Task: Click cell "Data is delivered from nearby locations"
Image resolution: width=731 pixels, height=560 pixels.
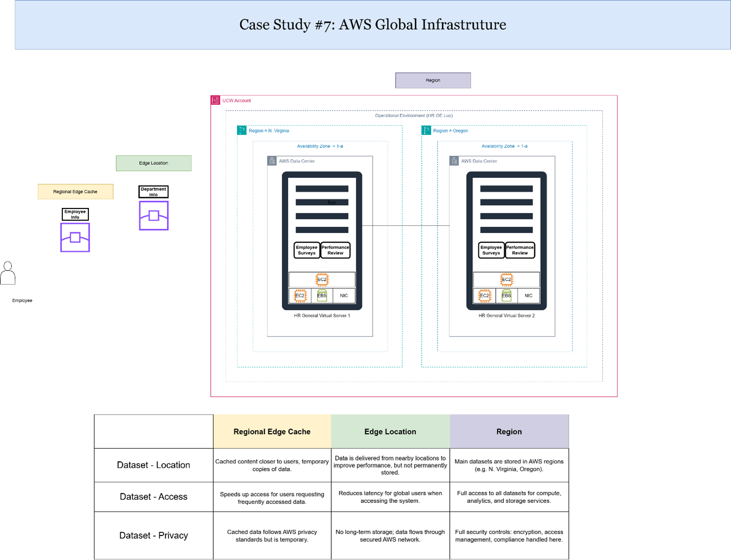Action: pos(391,465)
